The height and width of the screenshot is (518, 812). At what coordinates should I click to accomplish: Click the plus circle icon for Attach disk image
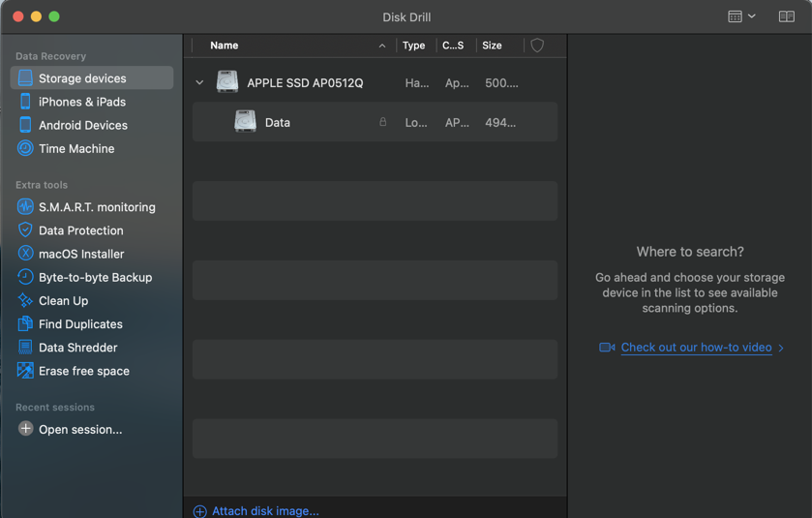(x=200, y=511)
